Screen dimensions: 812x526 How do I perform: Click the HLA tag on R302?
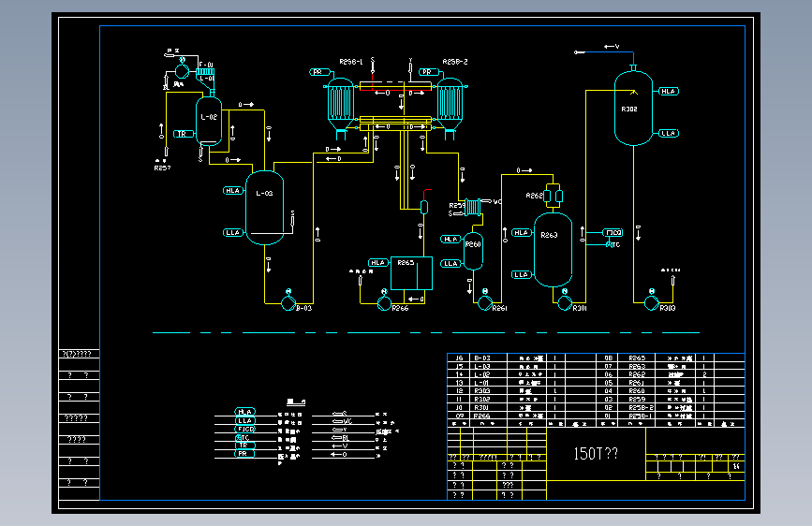(x=669, y=91)
